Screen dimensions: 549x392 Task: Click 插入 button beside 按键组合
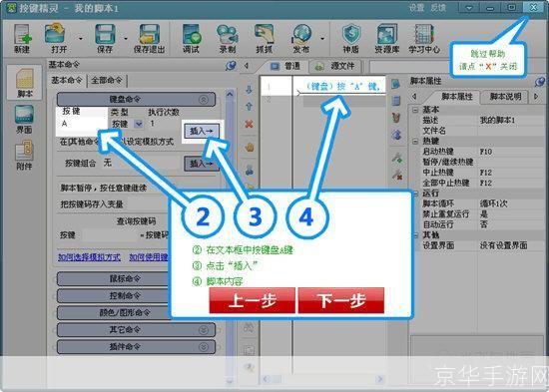(202, 164)
